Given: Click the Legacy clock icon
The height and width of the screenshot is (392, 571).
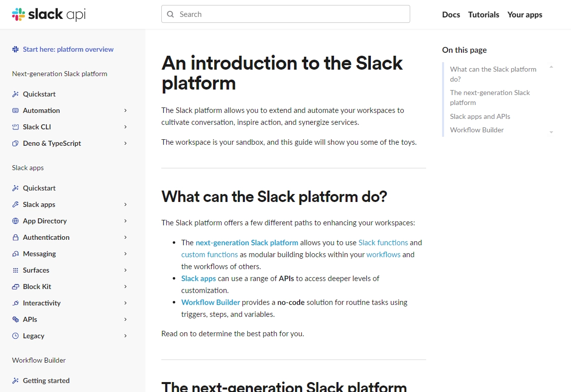Looking at the screenshot, I should [15, 336].
